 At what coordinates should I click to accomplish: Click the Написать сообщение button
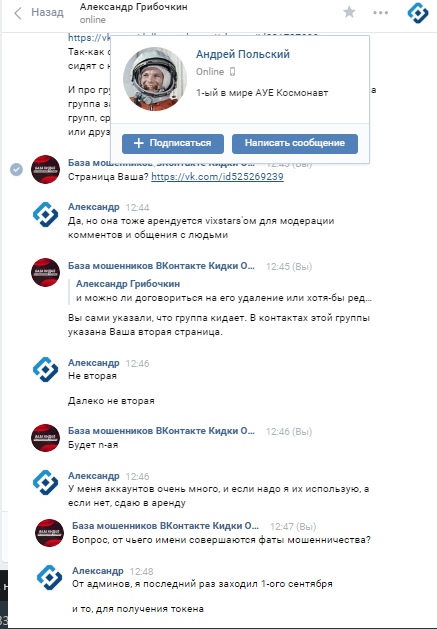(295, 144)
